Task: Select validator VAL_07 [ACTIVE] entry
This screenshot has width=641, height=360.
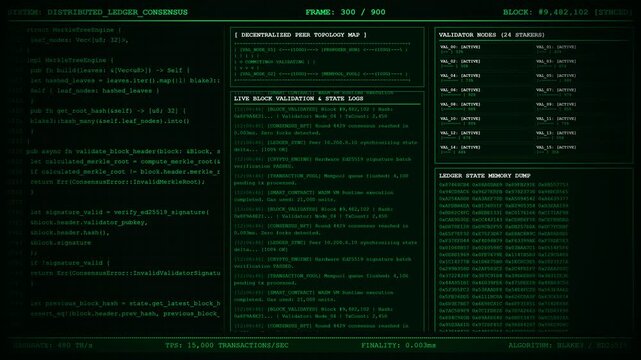Action: (556, 90)
